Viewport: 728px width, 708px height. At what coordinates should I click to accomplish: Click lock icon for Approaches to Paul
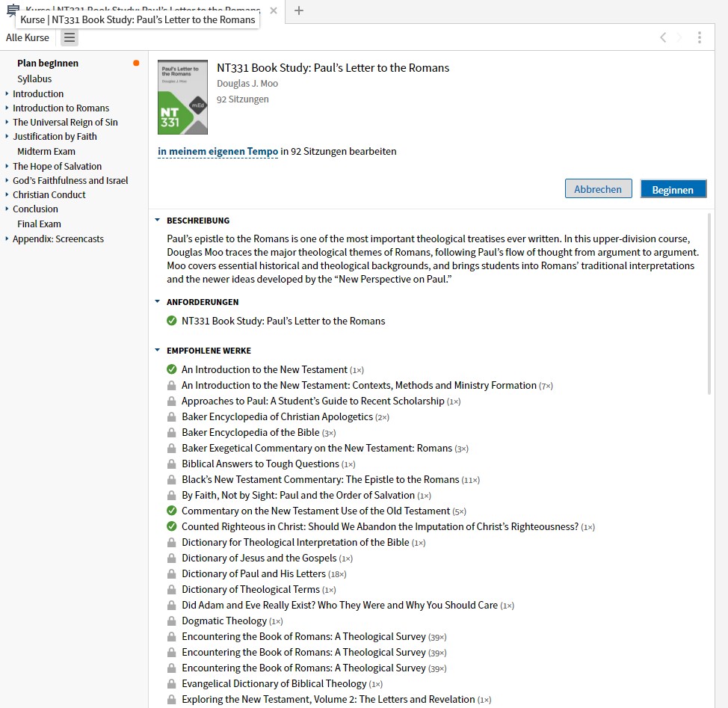tap(172, 401)
